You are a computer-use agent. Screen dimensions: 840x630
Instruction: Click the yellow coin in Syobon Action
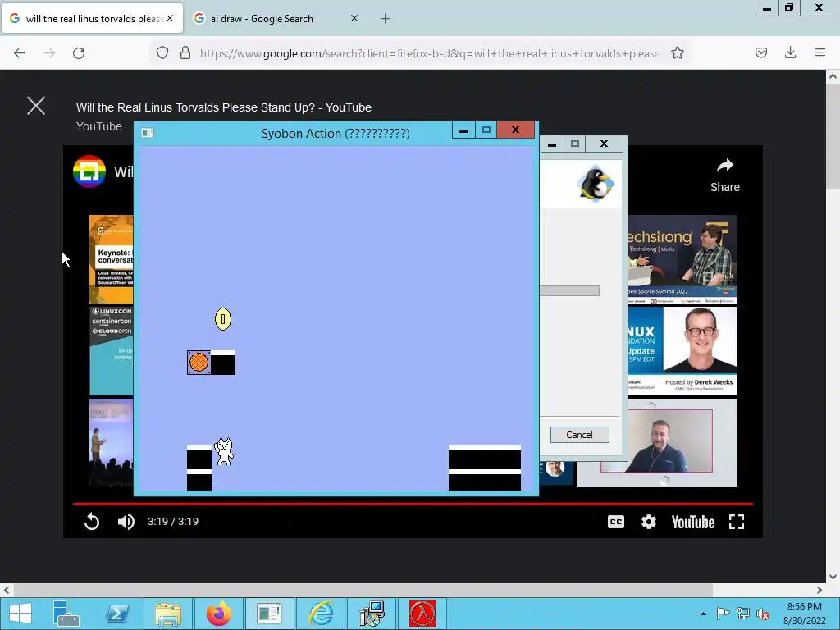(223, 319)
